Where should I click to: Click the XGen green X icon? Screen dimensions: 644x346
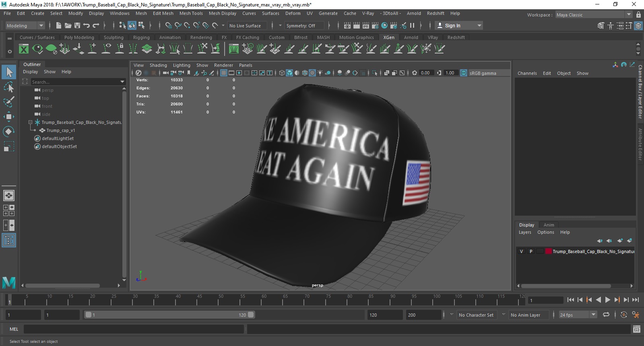pyautogui.click(x=24, y=49)
